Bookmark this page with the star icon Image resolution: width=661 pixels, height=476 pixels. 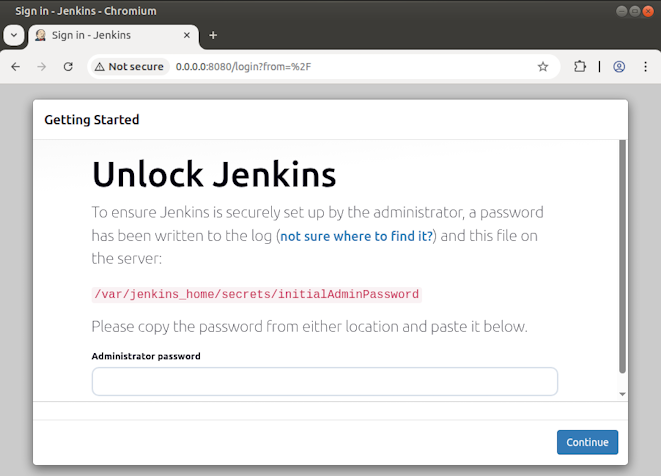point(543,67)
